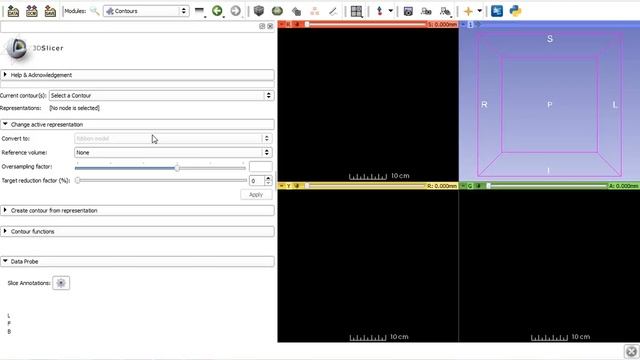Open the mouse mode options dropdown arrow
This screenshot has width=640, height=360.
(x=391, y=11)
